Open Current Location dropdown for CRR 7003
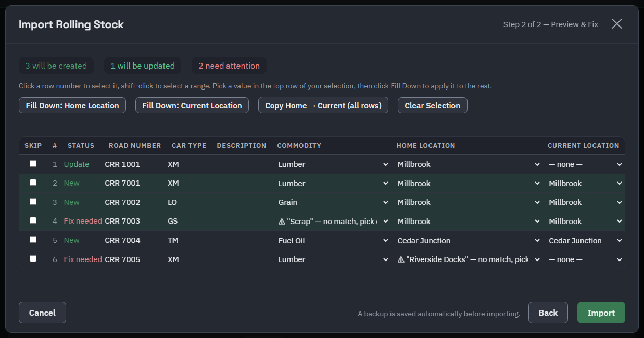 click(586, 222)
